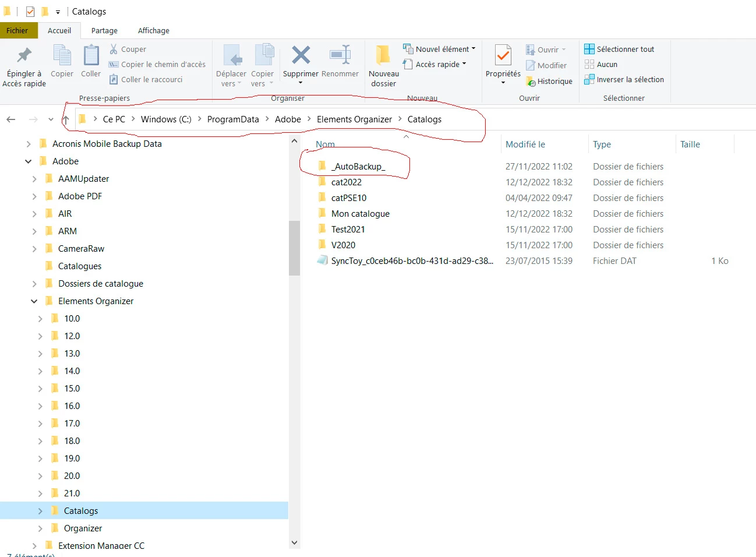The width and height of the screenshot is (756, 557).
Task: Click Copier le chemin d'accès
Action: pos(157,65)
